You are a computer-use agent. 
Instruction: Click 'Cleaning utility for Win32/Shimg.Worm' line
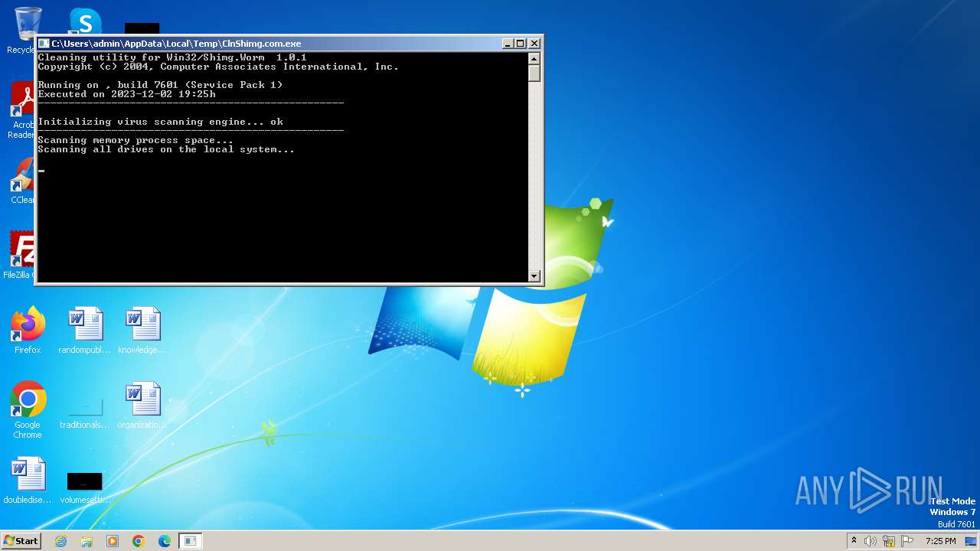coord(172,57)
